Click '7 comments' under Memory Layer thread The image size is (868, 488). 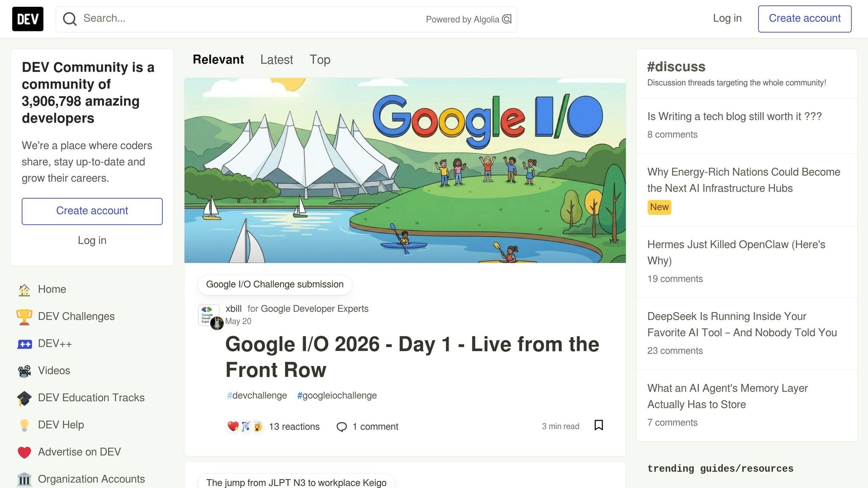click(672, 423)
